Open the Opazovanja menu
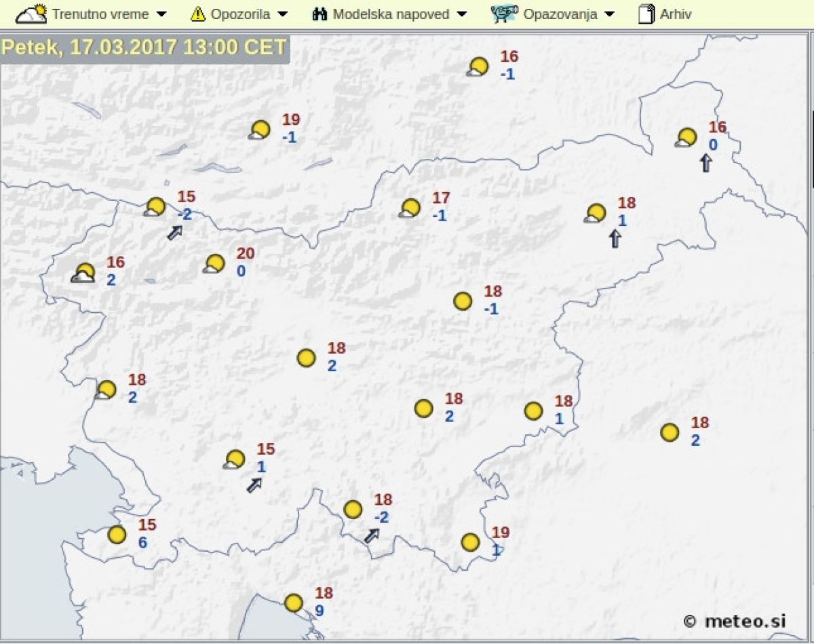Image resolution: width=814 pixels, height=644 pixels. pos(560,14)
